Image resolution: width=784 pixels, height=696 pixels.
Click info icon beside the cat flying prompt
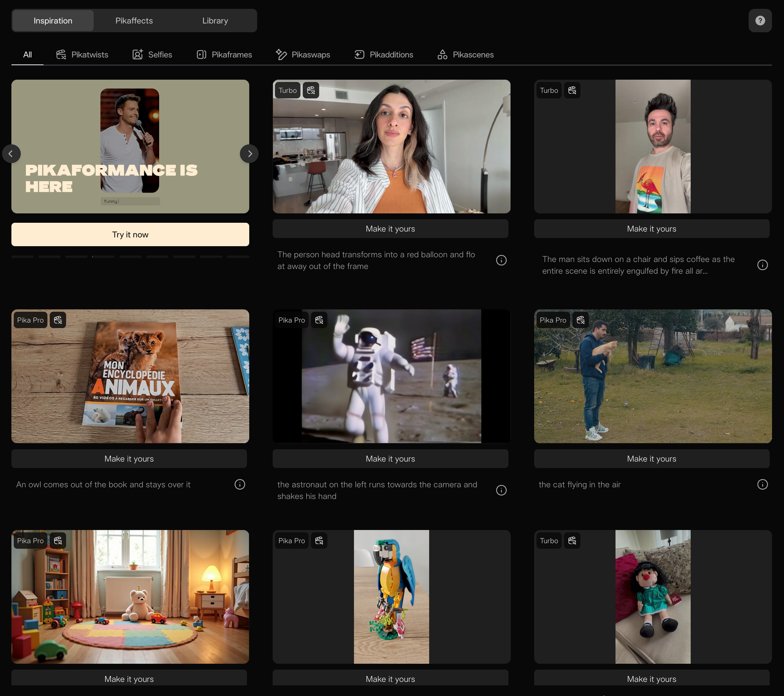click(762, 484)
